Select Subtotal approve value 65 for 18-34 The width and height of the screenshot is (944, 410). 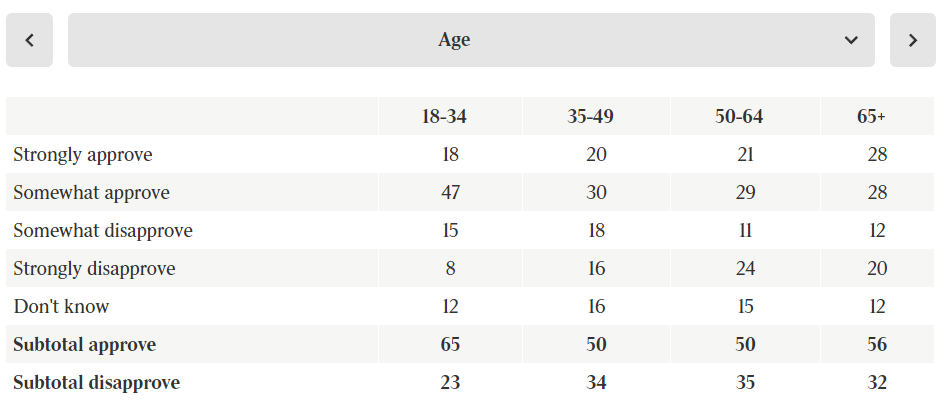pyautogui.click(x=450, y=345)
